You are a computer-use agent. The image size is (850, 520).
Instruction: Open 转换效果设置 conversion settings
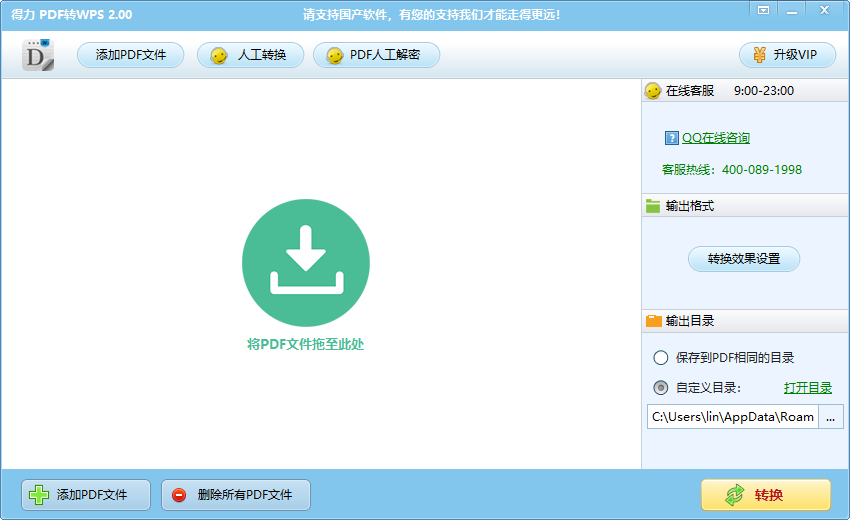click(744, 259)
